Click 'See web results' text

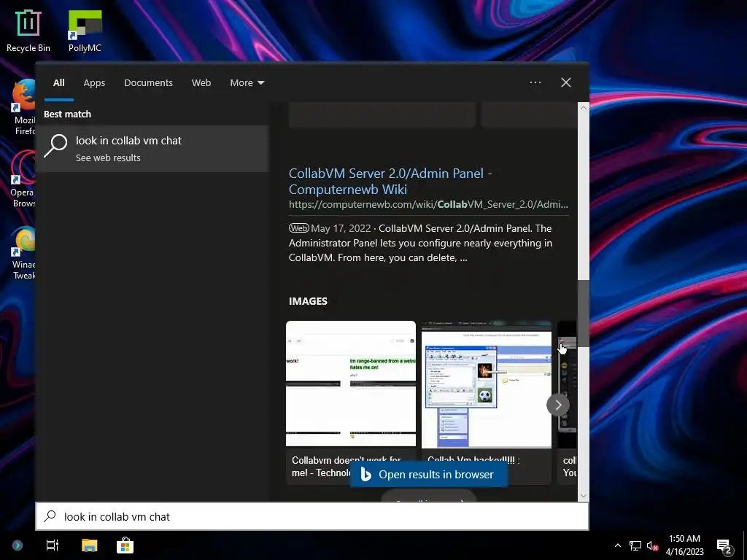coord(108,157)
